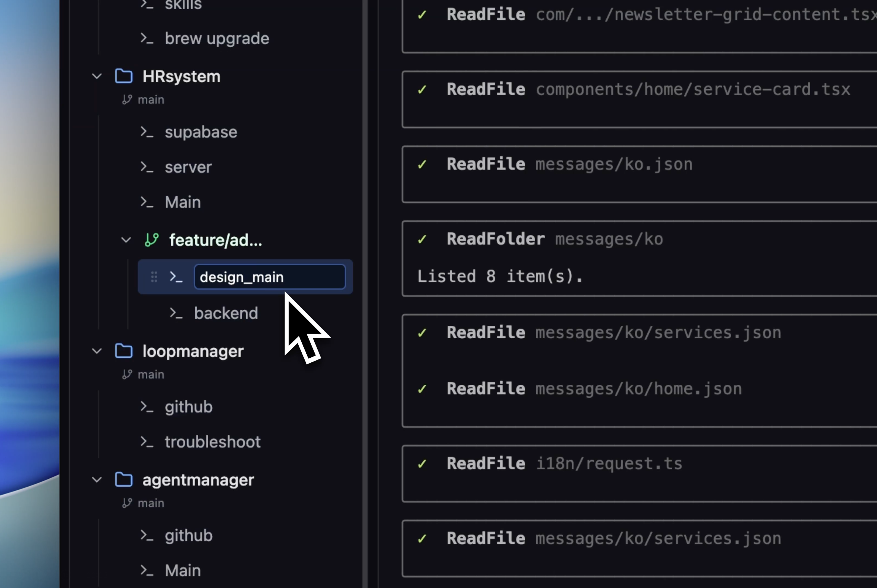
Task: Click the agentmanager folder icon
Action: 123,480
